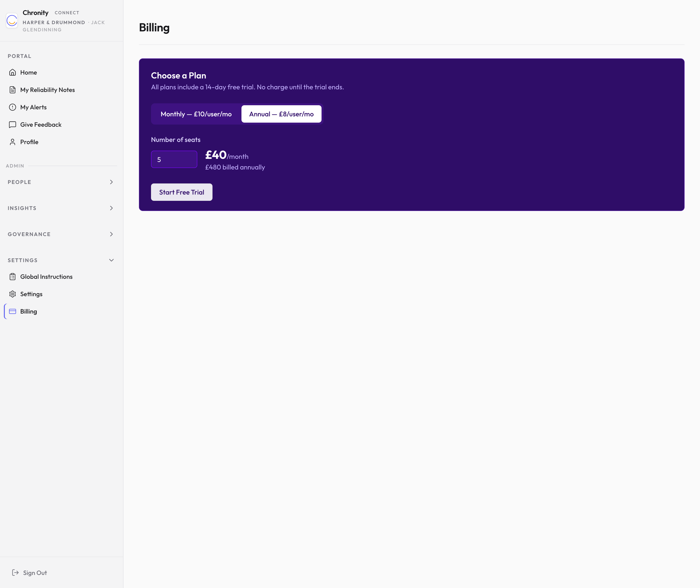This screenshot has width=700, height=588.
Task: Click the Number of seats input field
Action: (x=174, y=159)
